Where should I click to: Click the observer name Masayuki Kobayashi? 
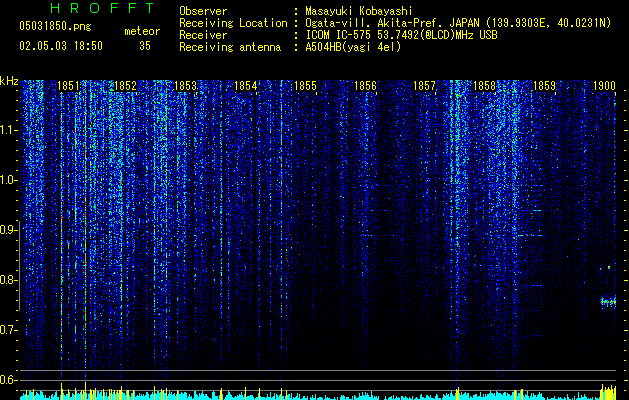pos(359,11)
